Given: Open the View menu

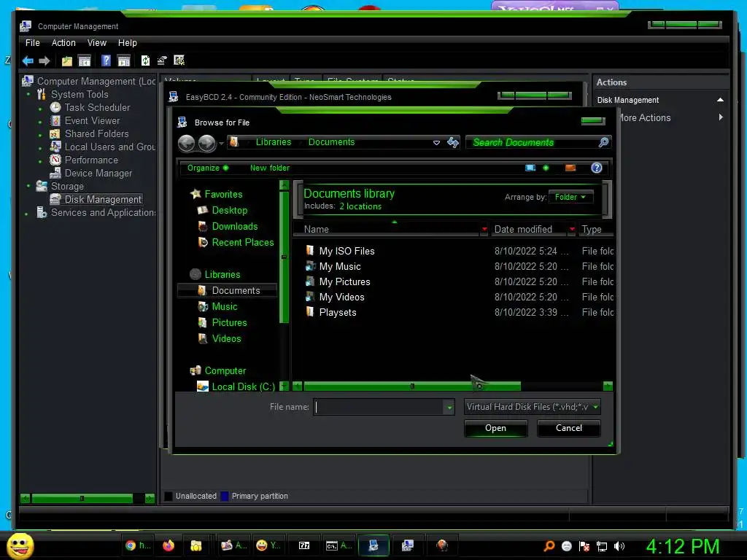Looking at the screenshot, I should click(x=97, y=43).
